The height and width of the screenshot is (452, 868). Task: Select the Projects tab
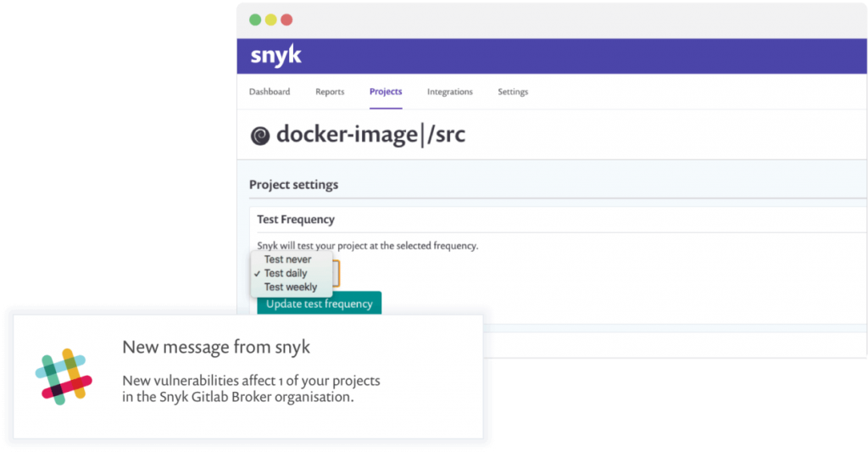[x=386, y=92]
